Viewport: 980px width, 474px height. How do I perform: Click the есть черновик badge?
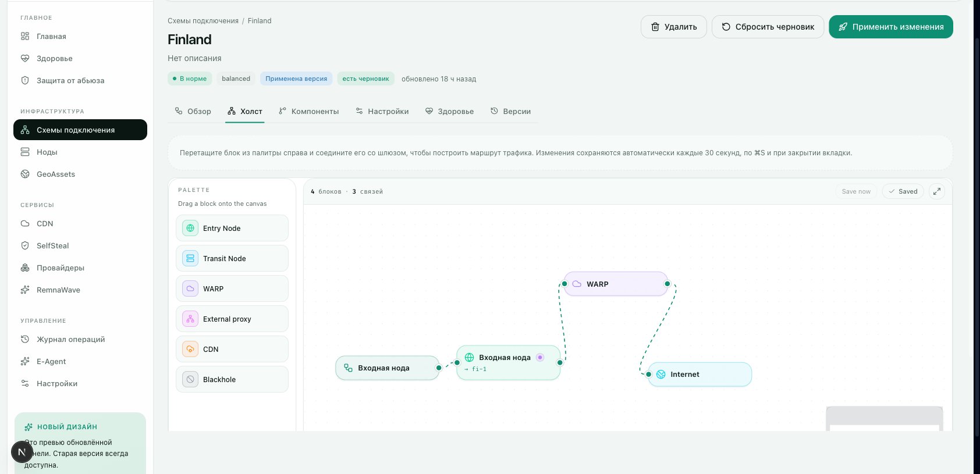click(365, 79)
